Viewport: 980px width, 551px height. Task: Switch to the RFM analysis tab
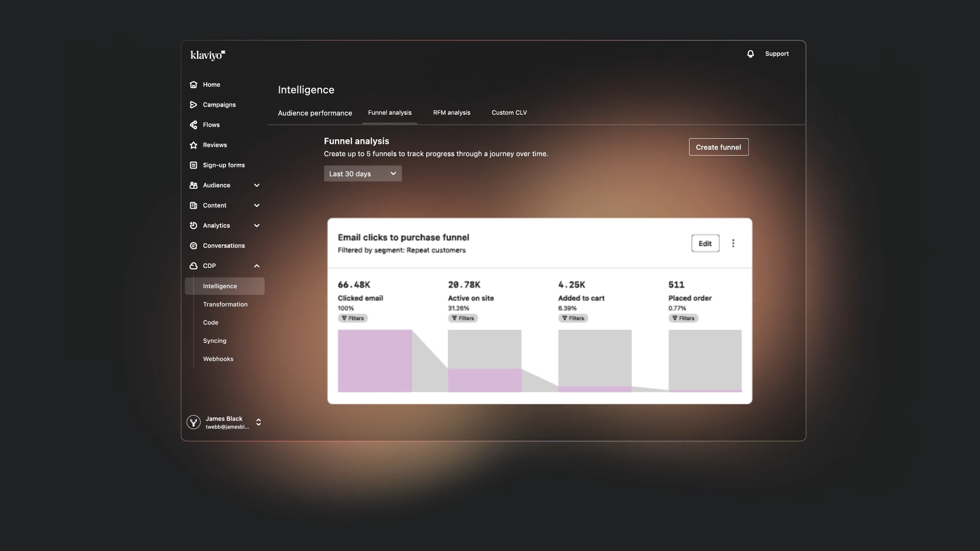(x=452, y=113)
